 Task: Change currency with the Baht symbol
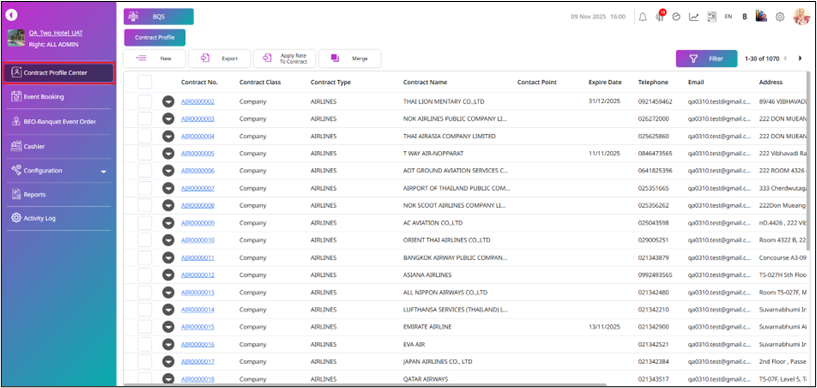coord(745,17)
